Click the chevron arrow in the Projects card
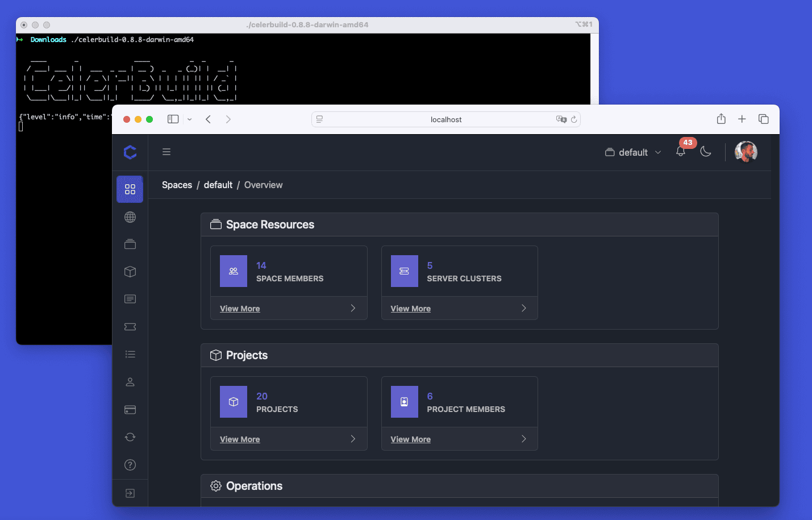The image size is (812, 520). (x=353, y=439)
